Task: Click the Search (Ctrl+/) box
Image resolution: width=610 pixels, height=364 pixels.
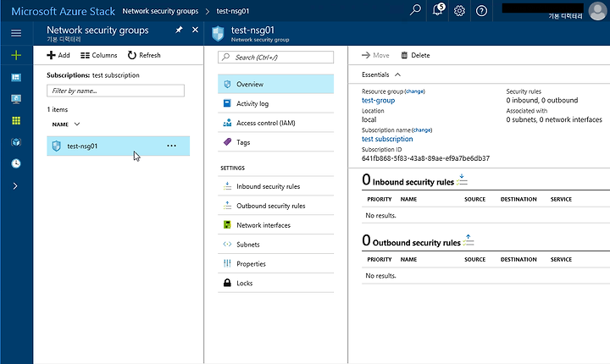Action: pos(276,58)
